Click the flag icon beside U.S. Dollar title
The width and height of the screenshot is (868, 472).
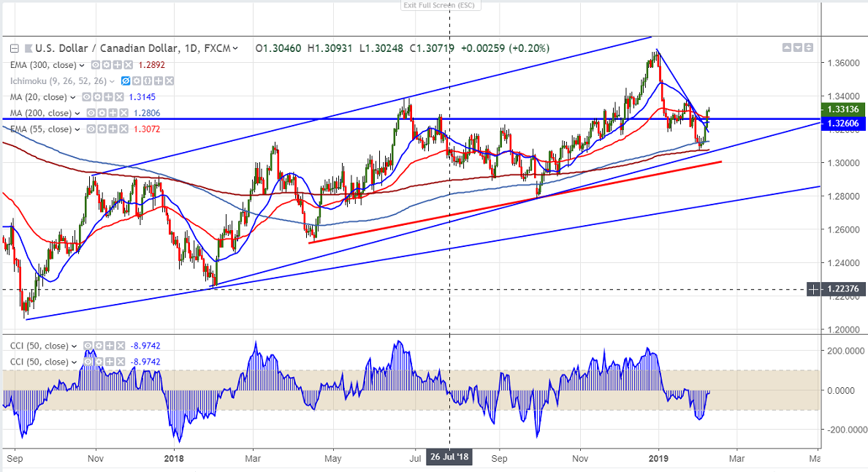[x=28, y=48]
